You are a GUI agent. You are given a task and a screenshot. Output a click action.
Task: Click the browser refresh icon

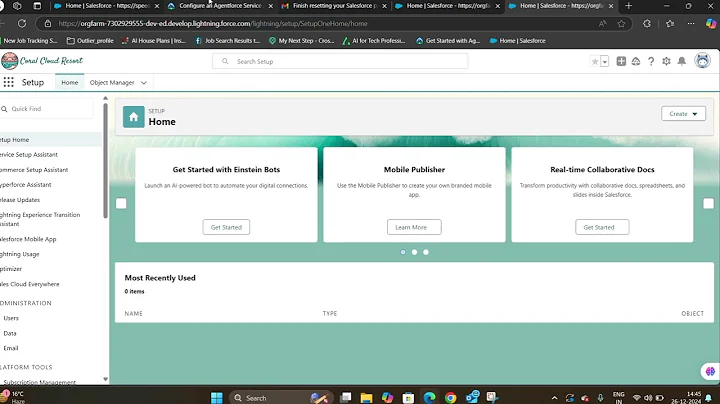tap(22, 23)
